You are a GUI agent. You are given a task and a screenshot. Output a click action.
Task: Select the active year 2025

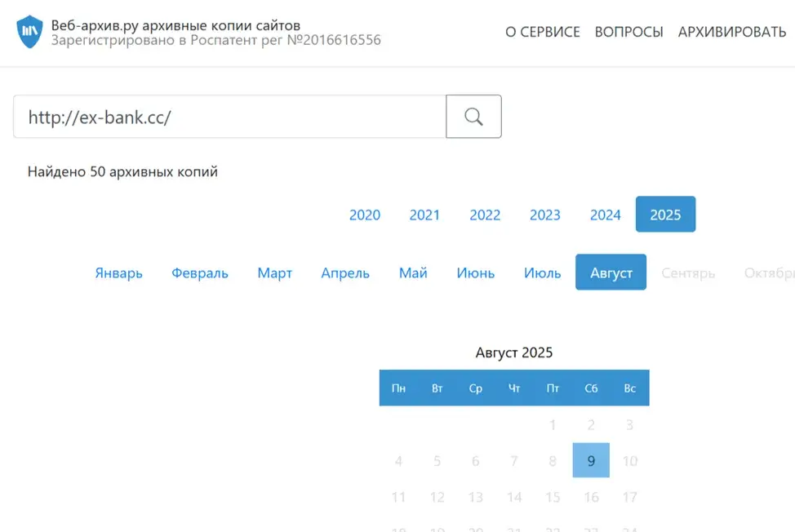click(666, 215)
